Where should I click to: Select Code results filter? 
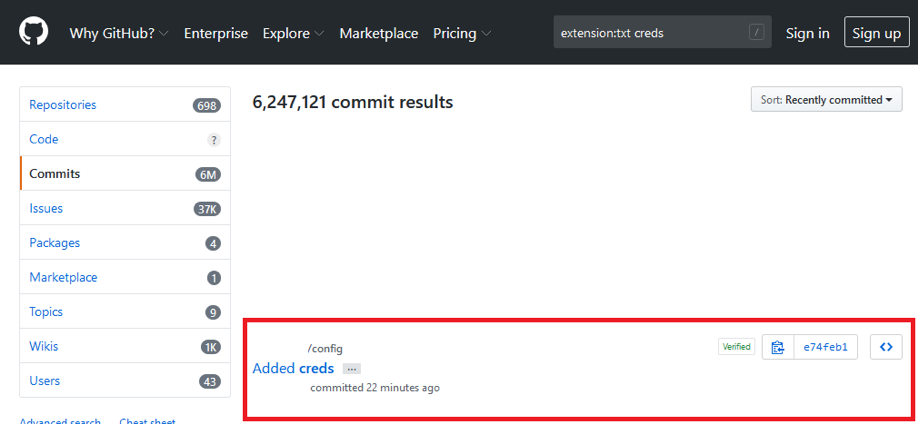[125, 139]
